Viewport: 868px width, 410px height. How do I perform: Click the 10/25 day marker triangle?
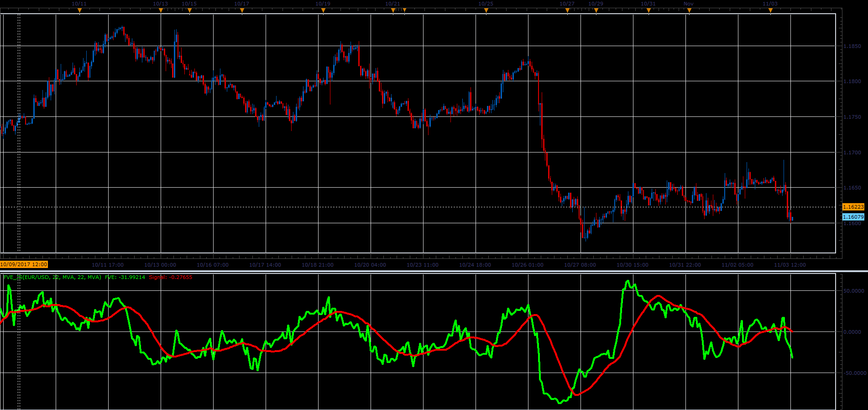pyautogui.click(x=486, y=11)
